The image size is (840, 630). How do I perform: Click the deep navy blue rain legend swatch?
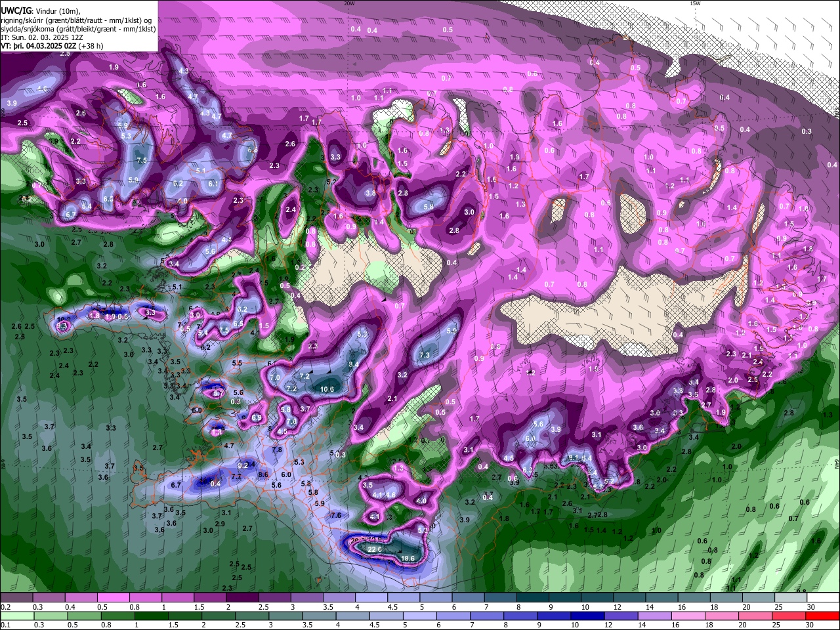(587, 616)
